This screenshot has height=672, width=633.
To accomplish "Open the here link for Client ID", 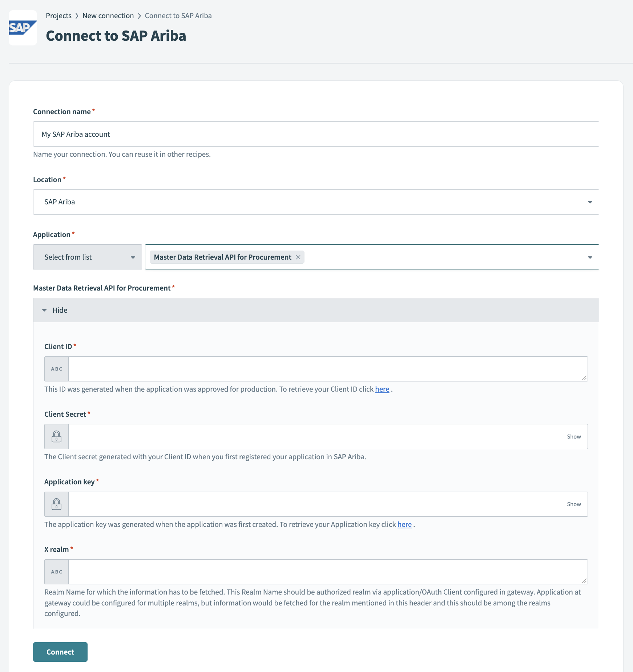I will (382, 389).
